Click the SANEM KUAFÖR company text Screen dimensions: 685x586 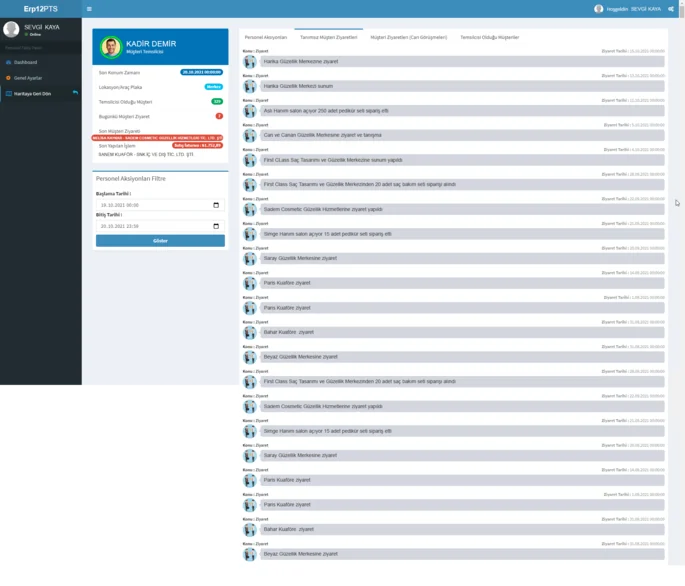(146, 154)
